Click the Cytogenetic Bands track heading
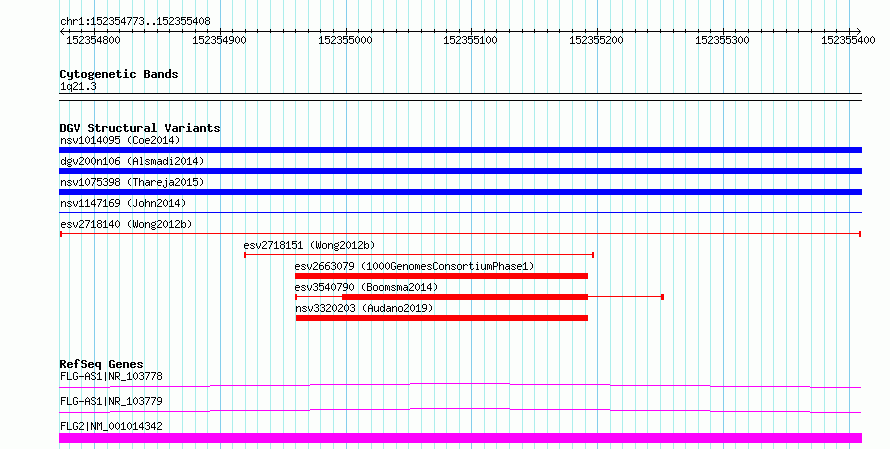The height and width of the screenshot is (449, 890). coord(119,74)
